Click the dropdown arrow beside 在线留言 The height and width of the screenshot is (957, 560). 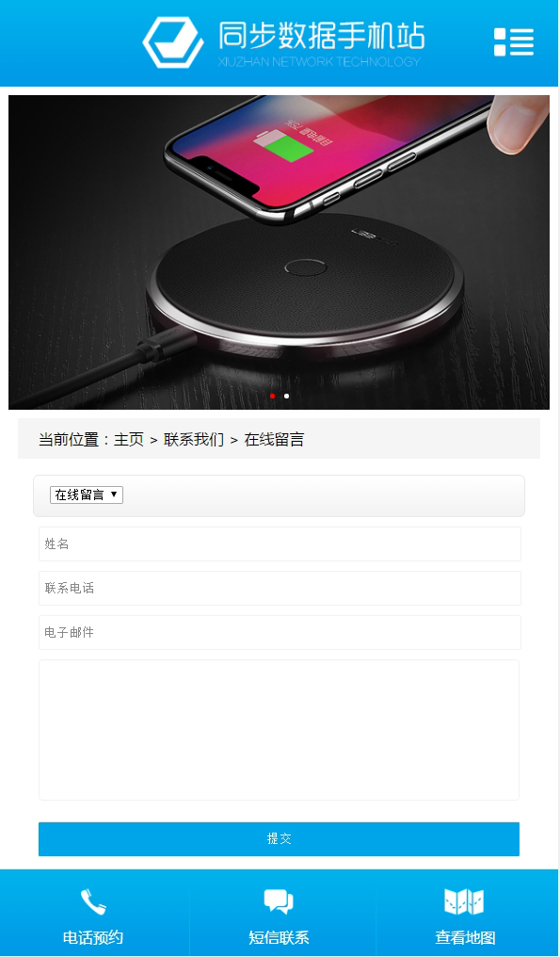[x=114, y=495]
